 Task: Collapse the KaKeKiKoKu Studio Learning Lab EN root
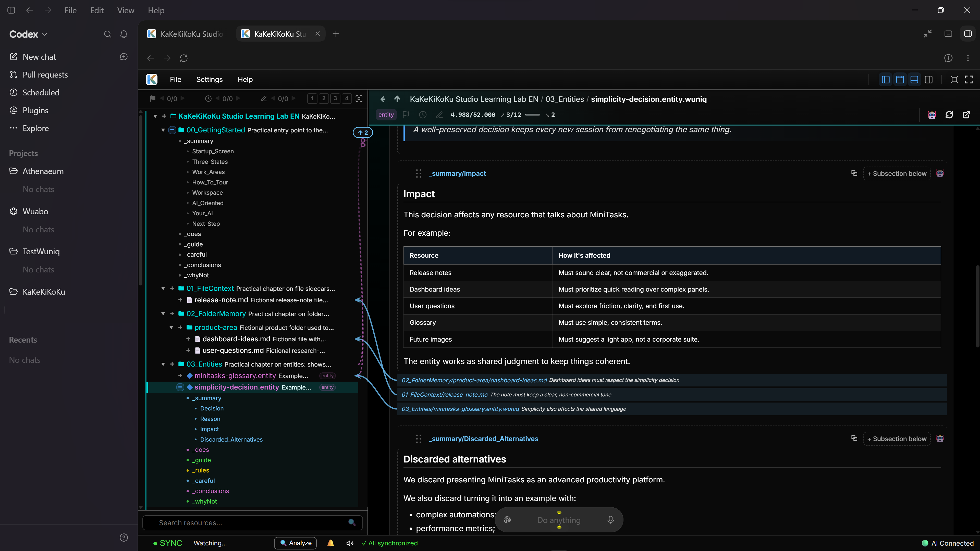point(155,116)
